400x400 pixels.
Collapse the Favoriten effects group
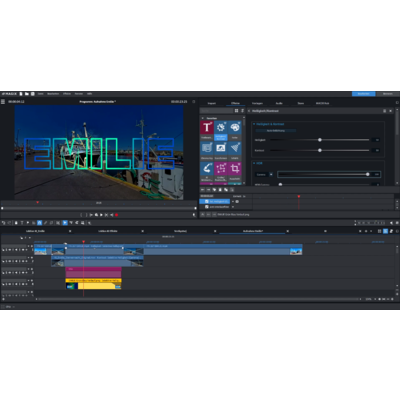203,118
